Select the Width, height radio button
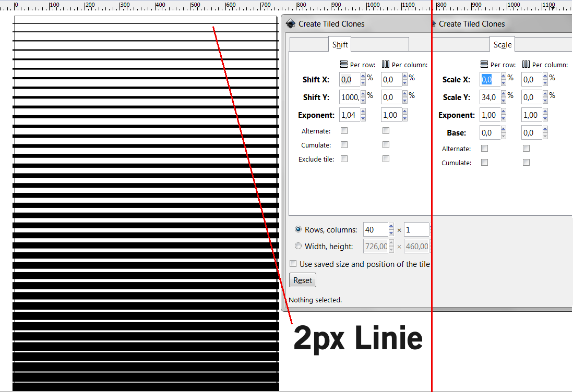Screen dimensions: 573x392 (x=298, y=246)
